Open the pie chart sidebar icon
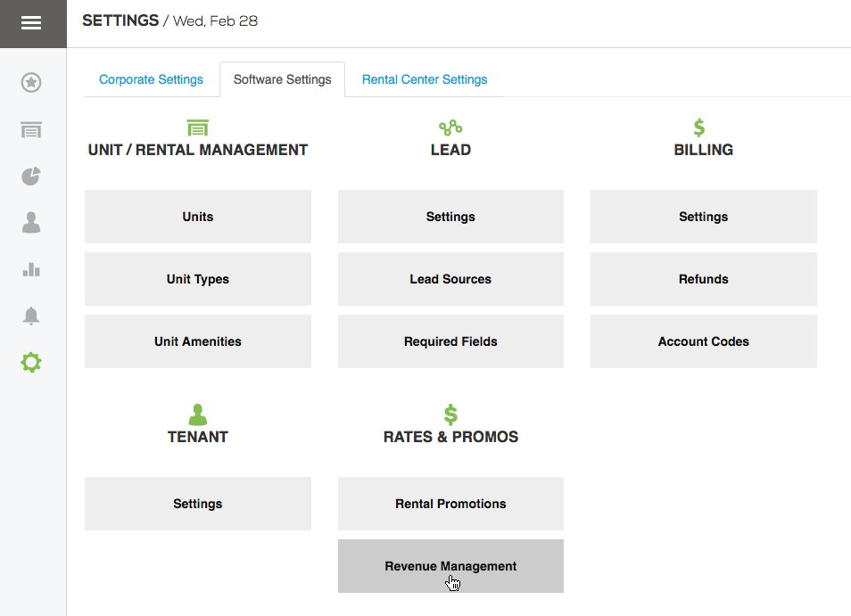The height and width of the screenshot is (616, 851). point(31,177)
